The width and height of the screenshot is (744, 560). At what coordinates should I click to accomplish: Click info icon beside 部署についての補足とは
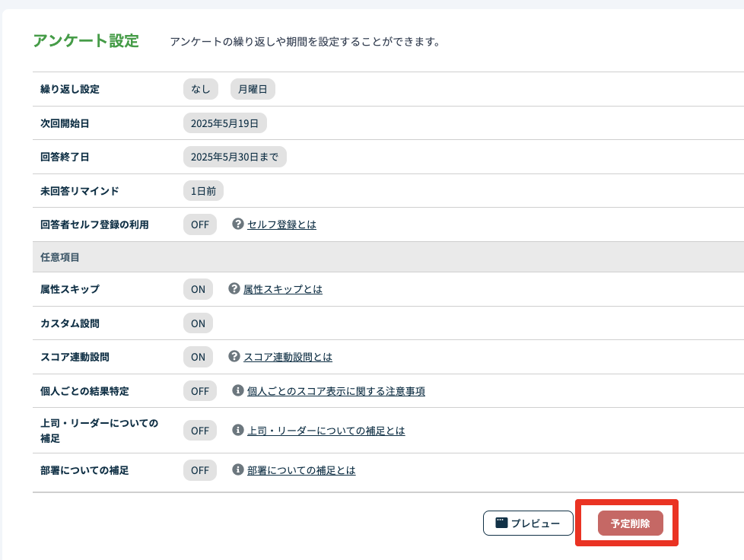click(238, 469)
